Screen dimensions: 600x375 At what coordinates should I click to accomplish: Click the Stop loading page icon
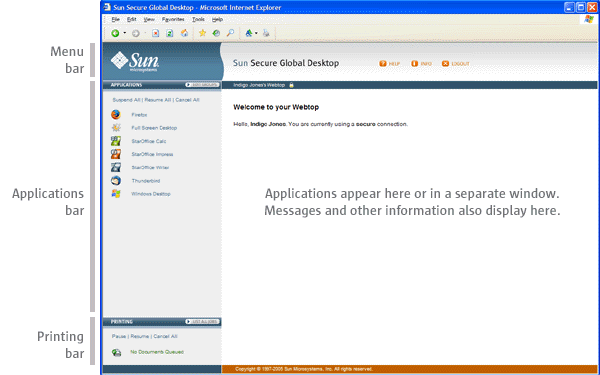pyautogui.click(x=155, y=33)
